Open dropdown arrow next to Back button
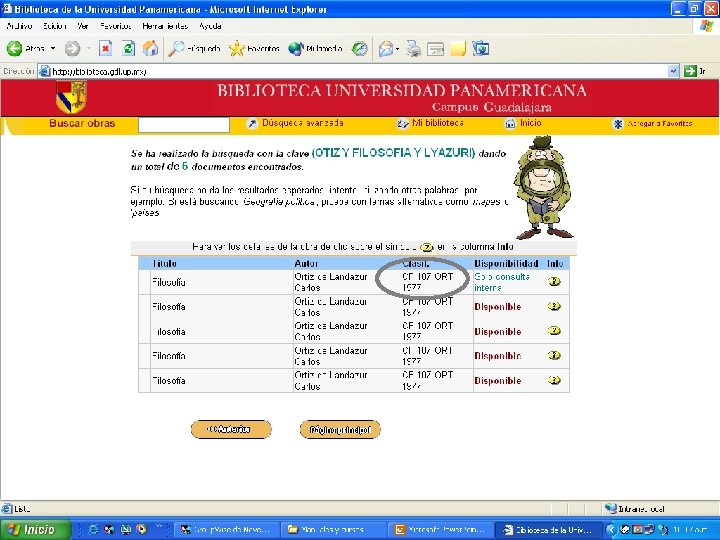This screenshot has height=540, width=720. (53, 48)
